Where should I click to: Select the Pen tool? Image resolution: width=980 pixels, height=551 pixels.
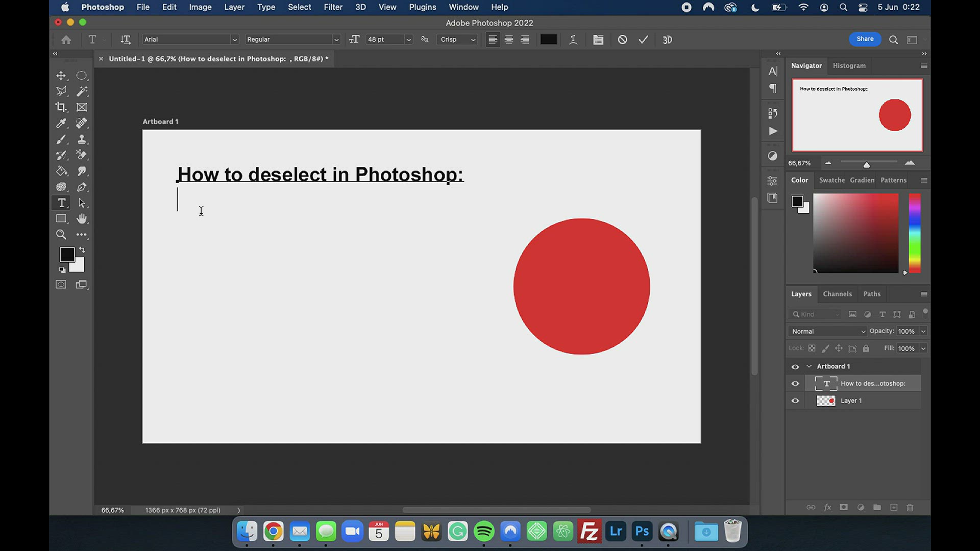click(x=82, y=187)
